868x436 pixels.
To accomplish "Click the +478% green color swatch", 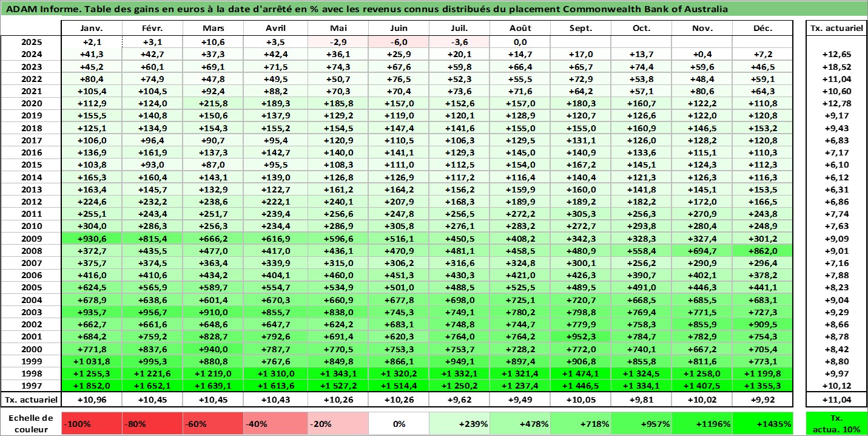I will pyautogui.click(x=520, y=424).
